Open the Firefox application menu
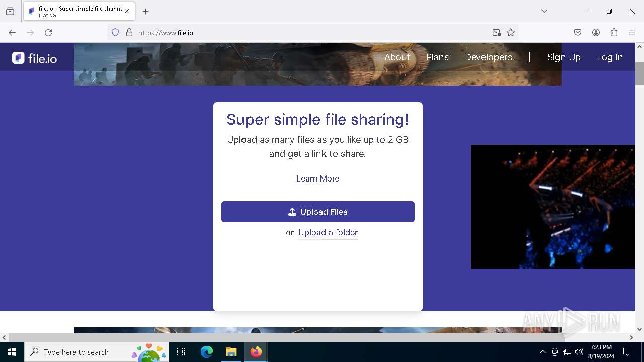This screenshot has width=644, height=362. tap(632, 33)
